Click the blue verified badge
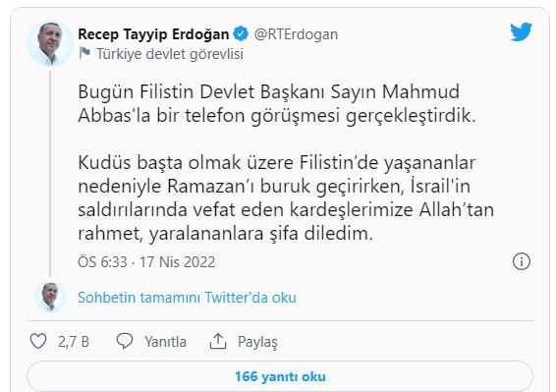556x392 pixels. click(241, 34)
